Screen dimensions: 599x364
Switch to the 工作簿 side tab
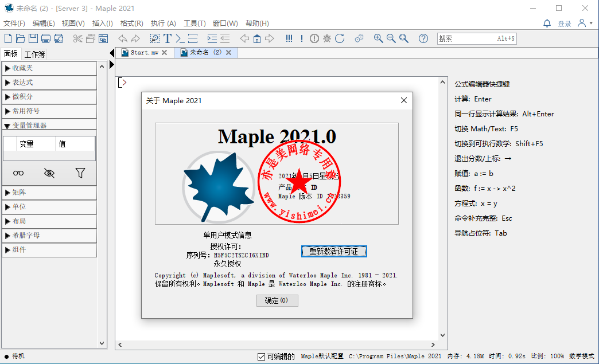click(x=35, y=54)
